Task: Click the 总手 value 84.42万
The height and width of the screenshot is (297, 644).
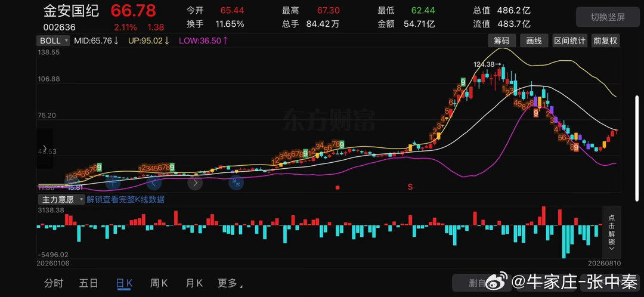Action: [323, 24]
